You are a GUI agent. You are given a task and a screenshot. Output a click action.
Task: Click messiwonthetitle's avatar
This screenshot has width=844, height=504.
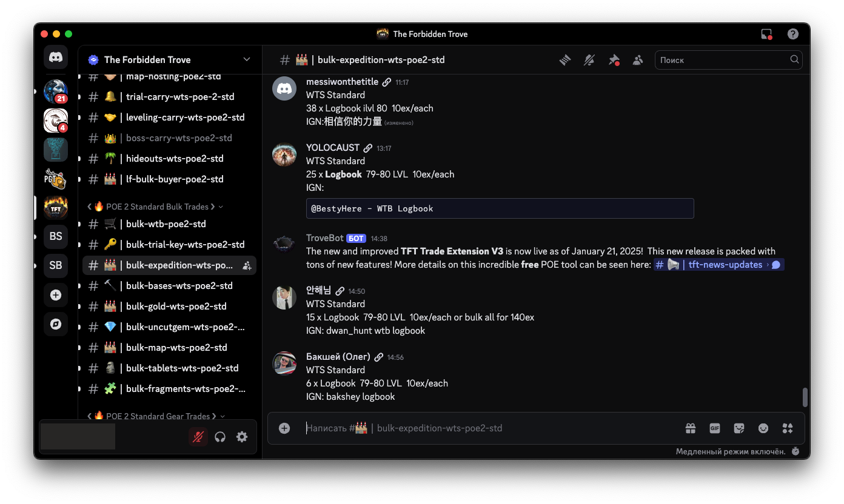pos(284,88)
